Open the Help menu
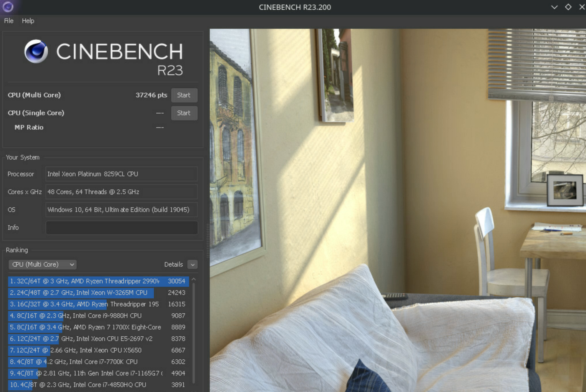Image resolution: width=586 pixels, height=392 pixels. (28, 21)
